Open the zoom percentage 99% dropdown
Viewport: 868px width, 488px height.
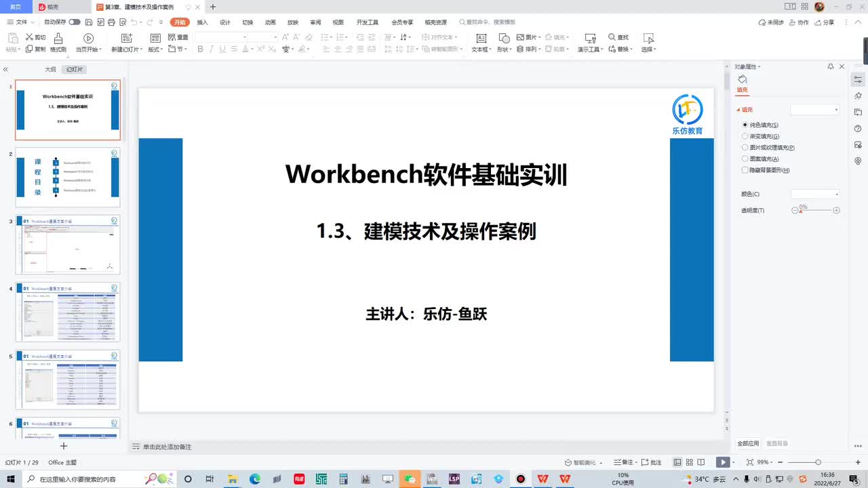pos(765,462)
